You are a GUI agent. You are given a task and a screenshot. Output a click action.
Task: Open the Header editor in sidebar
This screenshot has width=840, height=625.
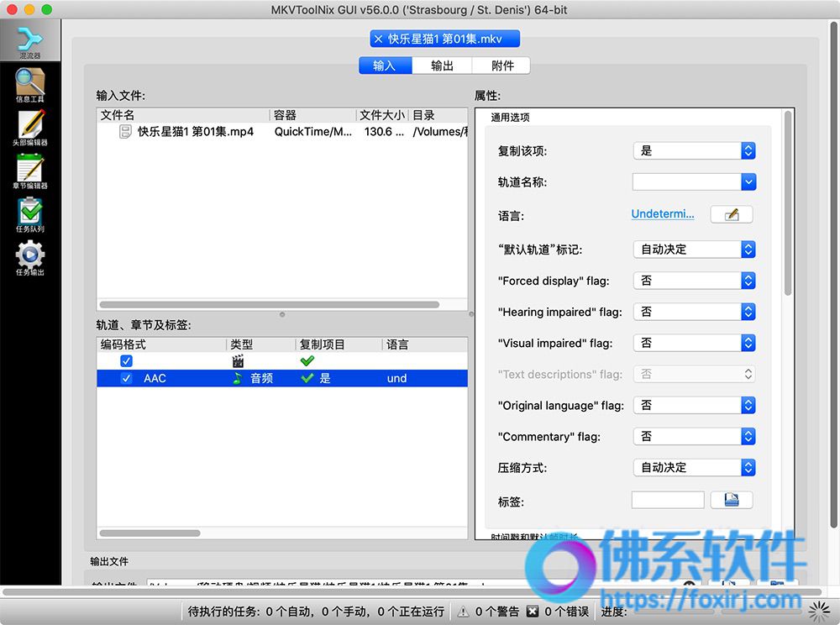click(x=30, y=129)
